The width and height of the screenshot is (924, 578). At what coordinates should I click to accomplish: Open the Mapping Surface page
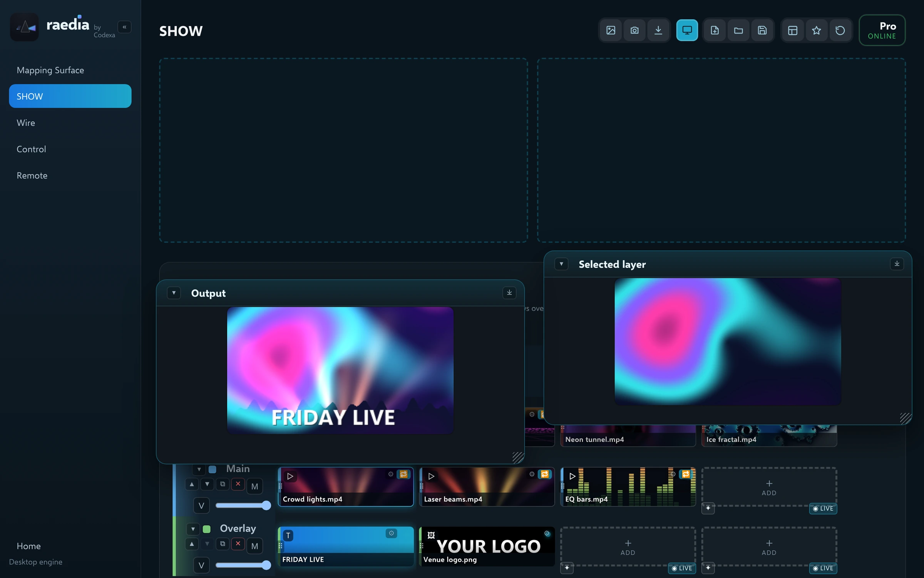coord(70,70)
